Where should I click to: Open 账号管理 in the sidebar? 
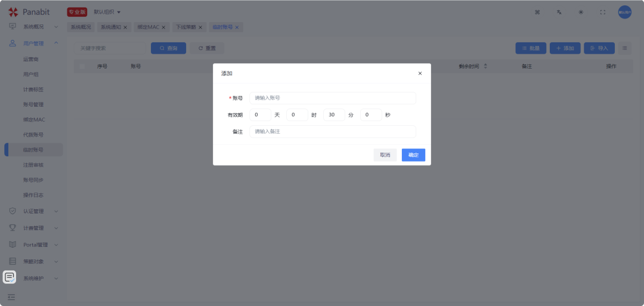pos(33,104)
